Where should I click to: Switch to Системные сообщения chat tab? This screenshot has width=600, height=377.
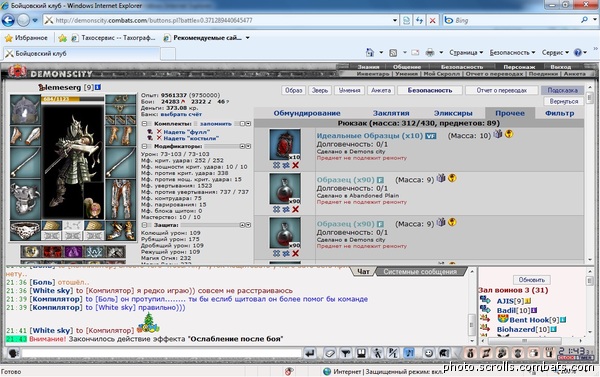[420, 271]
